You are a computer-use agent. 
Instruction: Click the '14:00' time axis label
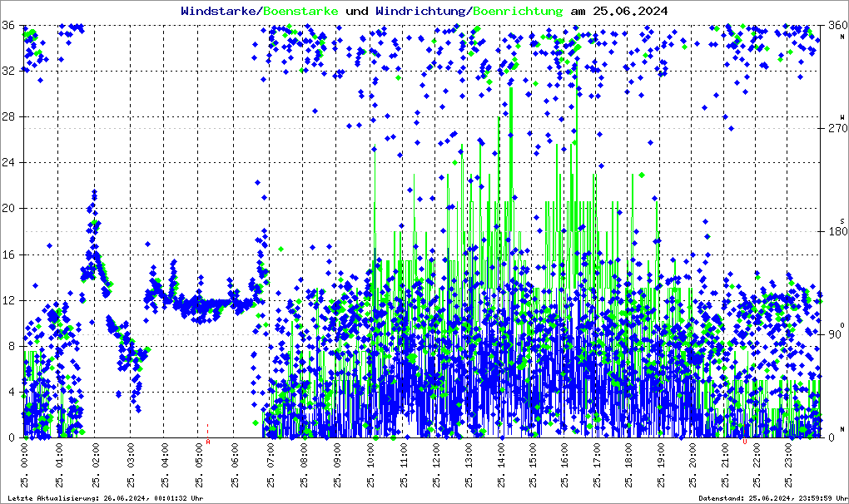pyautogui.click(x=502, y=456)
